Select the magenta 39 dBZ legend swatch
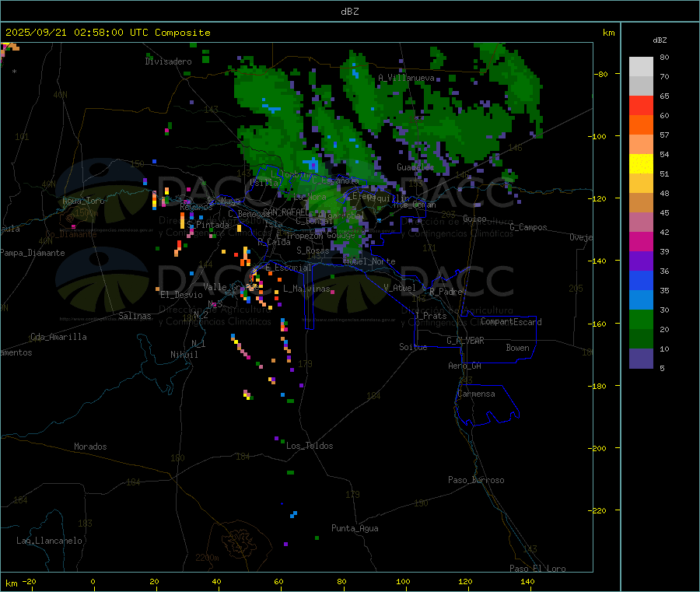Image resolution: width=700 pixels, height=592 pixels. pos(641,241)
